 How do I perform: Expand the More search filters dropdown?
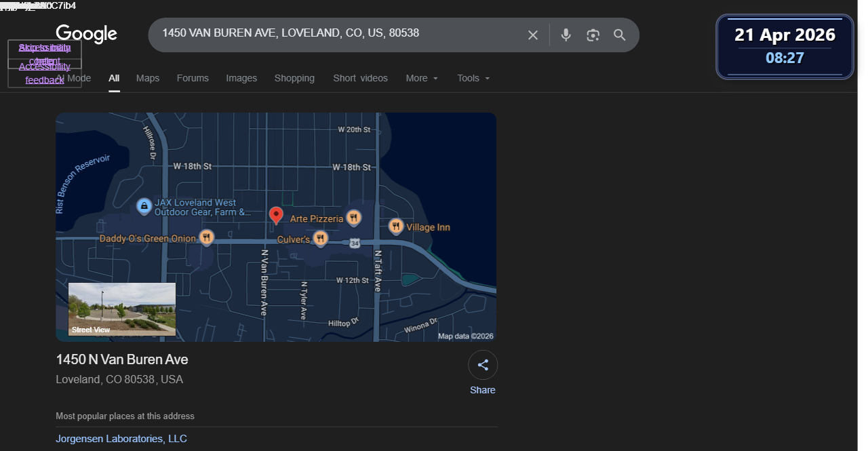(x=422, y=78)
